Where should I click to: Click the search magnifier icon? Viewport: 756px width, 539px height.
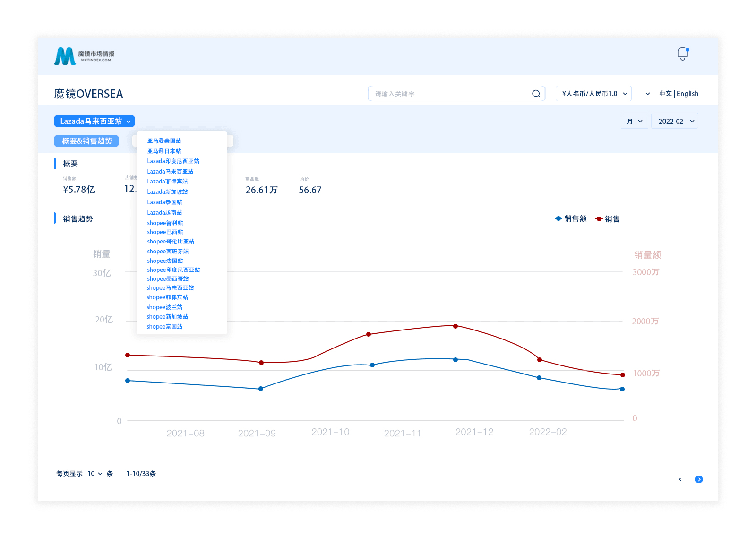[536, 94]
